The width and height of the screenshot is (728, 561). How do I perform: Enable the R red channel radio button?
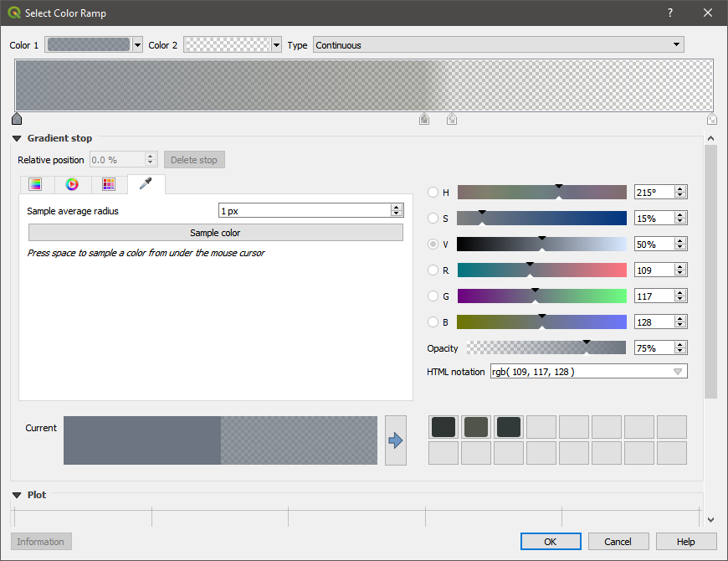tap(433, 270)
